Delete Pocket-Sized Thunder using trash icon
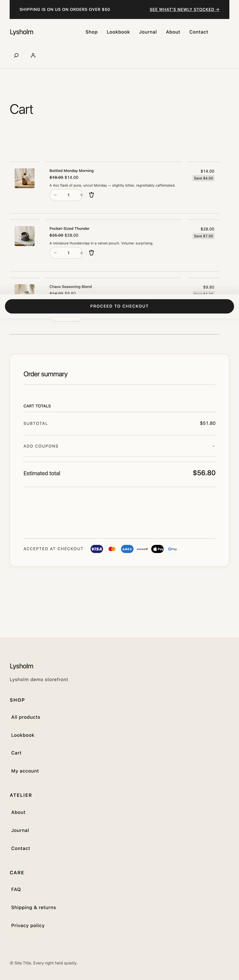 (x=91, y=253)
